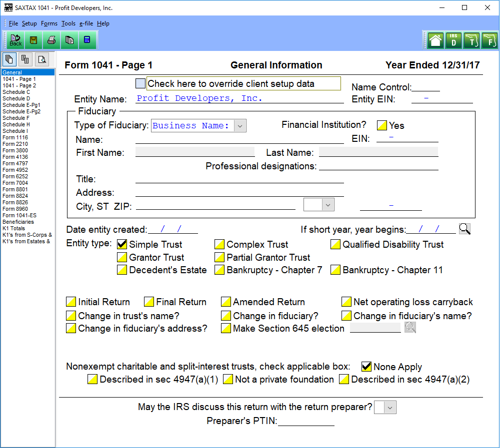Click the Preparer's PTIN field
The image size is (500, 448).
306,421
